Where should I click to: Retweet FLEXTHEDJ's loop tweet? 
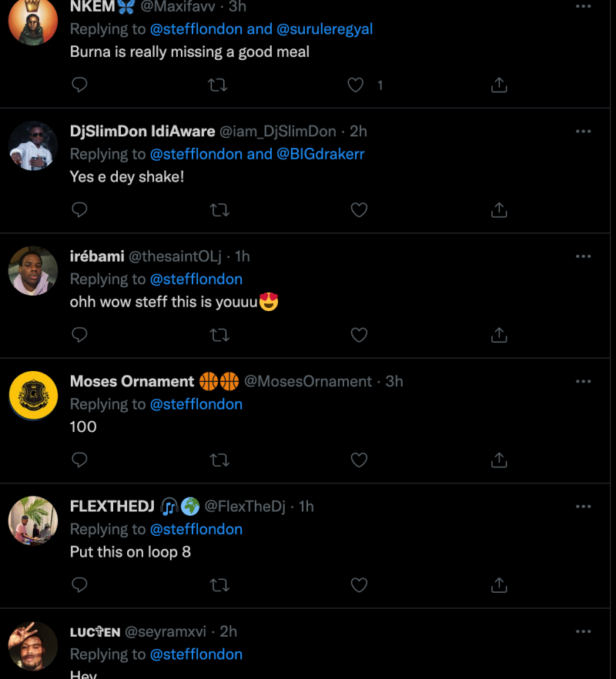[219, 585]
